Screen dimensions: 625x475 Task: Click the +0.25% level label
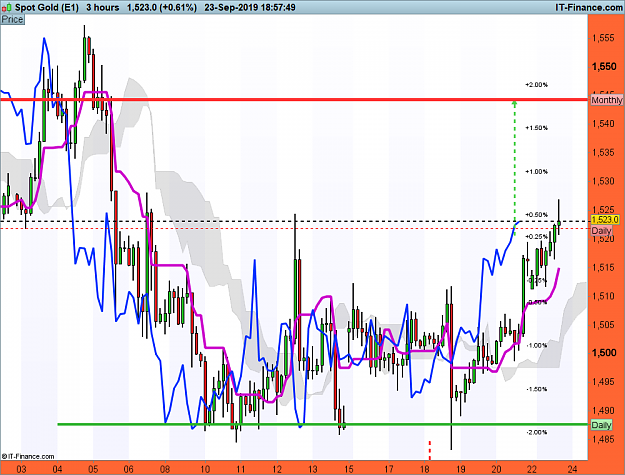tap(537, 237)
